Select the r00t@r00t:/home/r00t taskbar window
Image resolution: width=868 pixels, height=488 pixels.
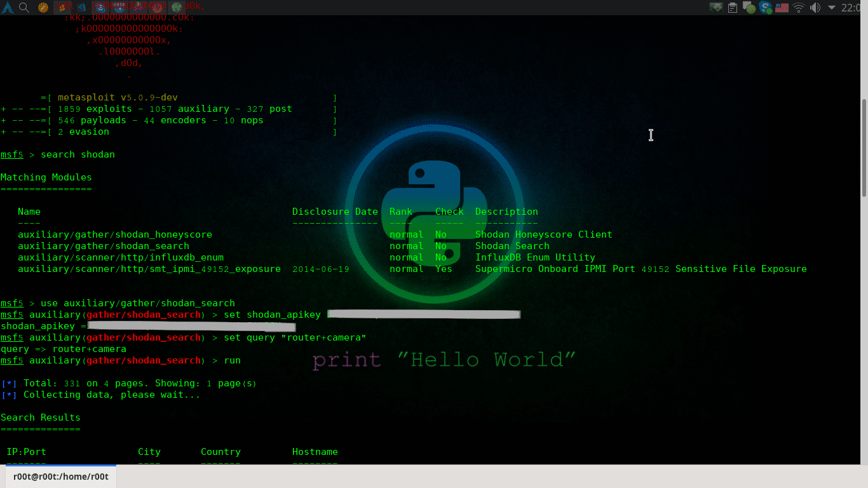(61, 477)
